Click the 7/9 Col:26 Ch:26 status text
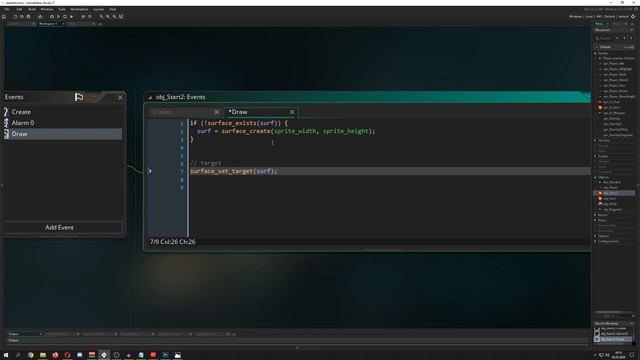Image resolution: width=640 pixels, height=360 pixels. [172, 242]
